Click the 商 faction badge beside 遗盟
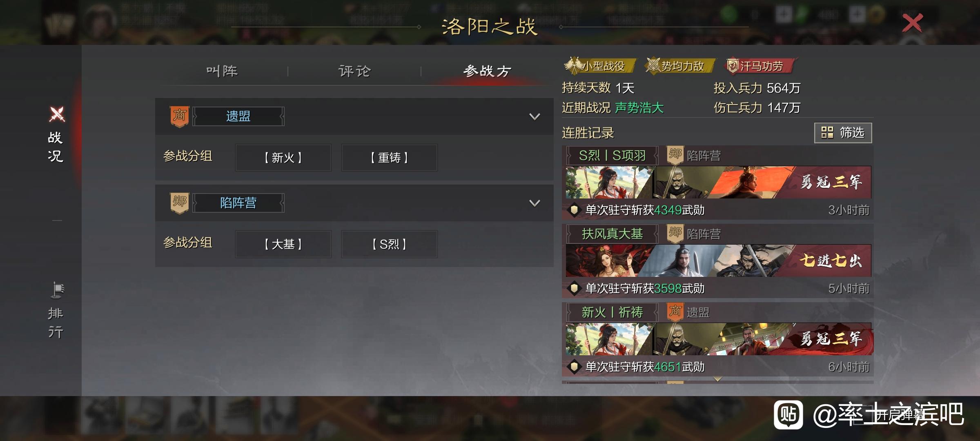Screen dimensions: 980x441 pos(179,116)
